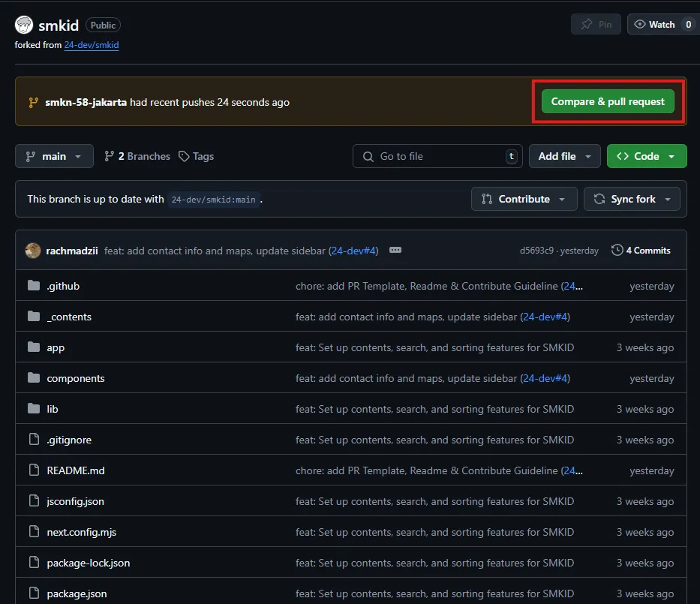Click the _contents folder icon
The height and width of the screenshot is (604, 700).
(x=34, y=316)
